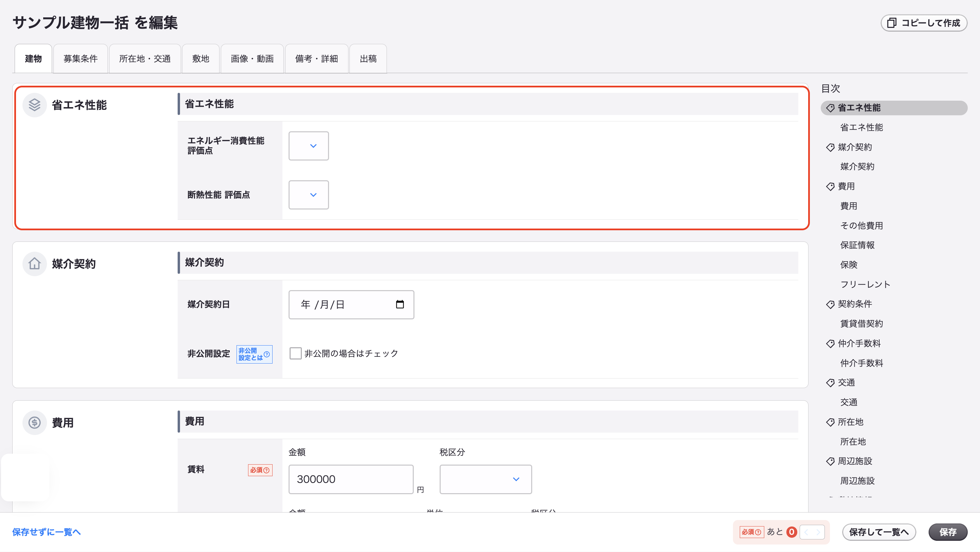Click the 非公開設定とは help badge
Viewport: 980px width, 552px height.
click(x=254, y=354)
